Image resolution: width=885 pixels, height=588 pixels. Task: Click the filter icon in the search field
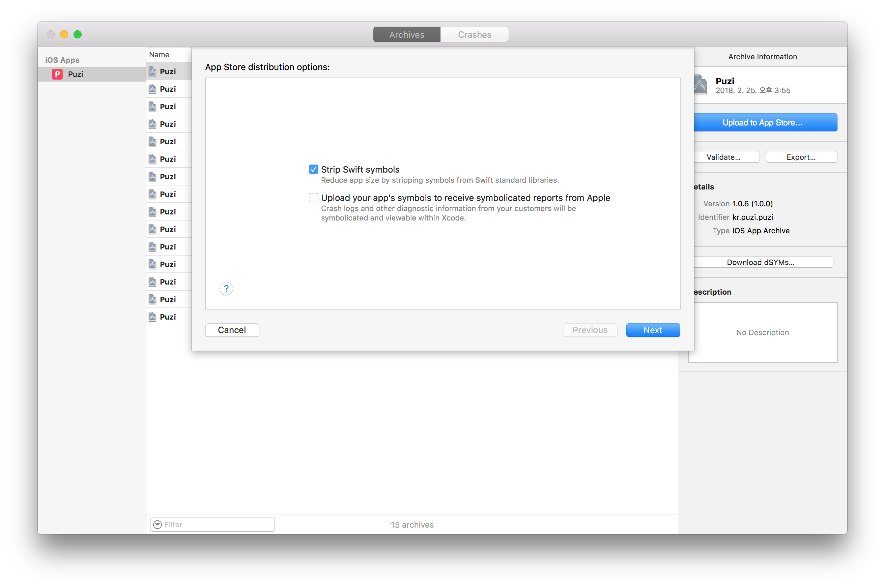pyautogui.click(x=158, y=524)
